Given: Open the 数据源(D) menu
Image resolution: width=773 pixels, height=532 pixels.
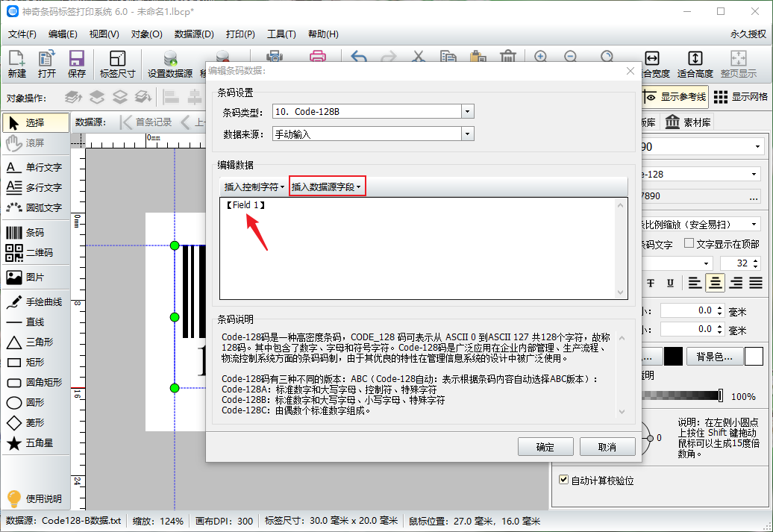Looking at the screenshot, I should (x=194, y=34).
